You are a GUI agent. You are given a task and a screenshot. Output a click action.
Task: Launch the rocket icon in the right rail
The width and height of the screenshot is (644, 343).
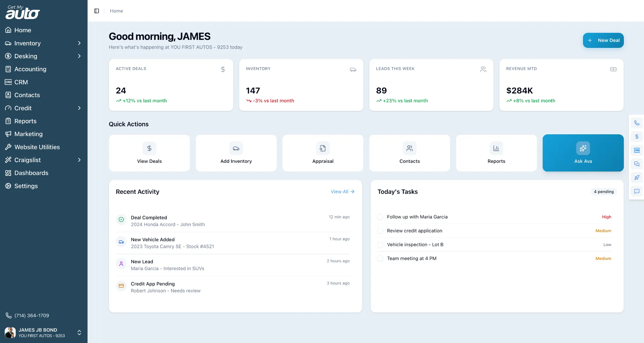tap(637, 178)
